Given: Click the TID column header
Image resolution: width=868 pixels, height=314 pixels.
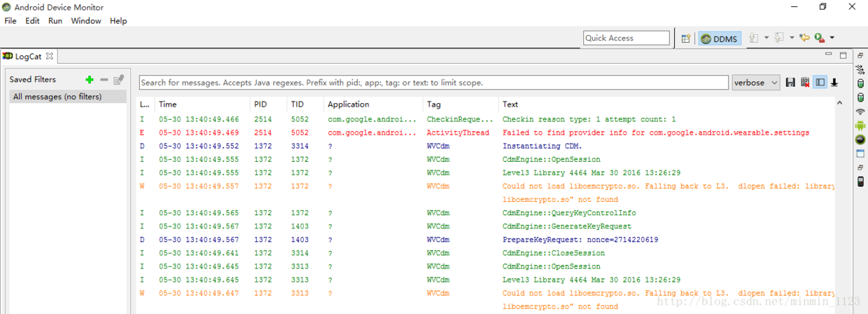Looking at the screenshot, I should 305,104.
